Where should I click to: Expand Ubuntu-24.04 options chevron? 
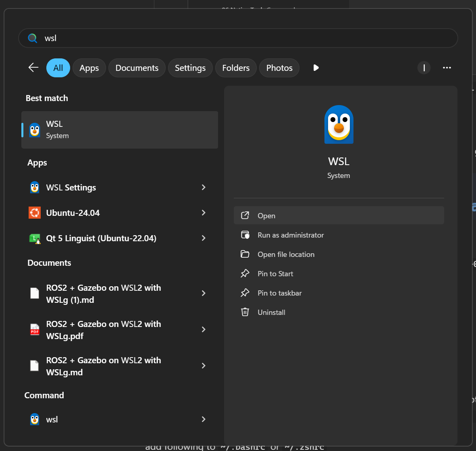pos(204,213)
